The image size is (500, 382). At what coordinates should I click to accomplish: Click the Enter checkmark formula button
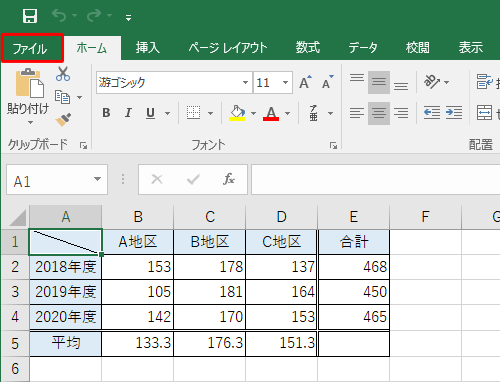click(x=193, y=179)
